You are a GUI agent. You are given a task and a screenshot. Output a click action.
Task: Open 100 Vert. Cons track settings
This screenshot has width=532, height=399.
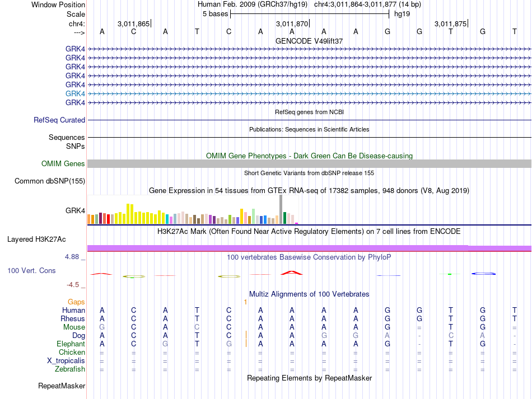click(31, 270)
